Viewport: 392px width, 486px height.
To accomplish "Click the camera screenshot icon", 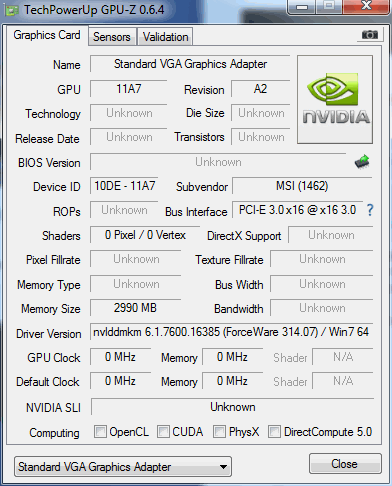I will click(370, 34).
